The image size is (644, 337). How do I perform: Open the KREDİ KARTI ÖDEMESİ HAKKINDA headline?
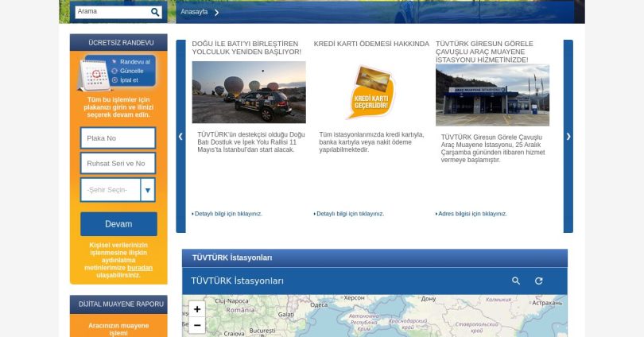(371, 44)
